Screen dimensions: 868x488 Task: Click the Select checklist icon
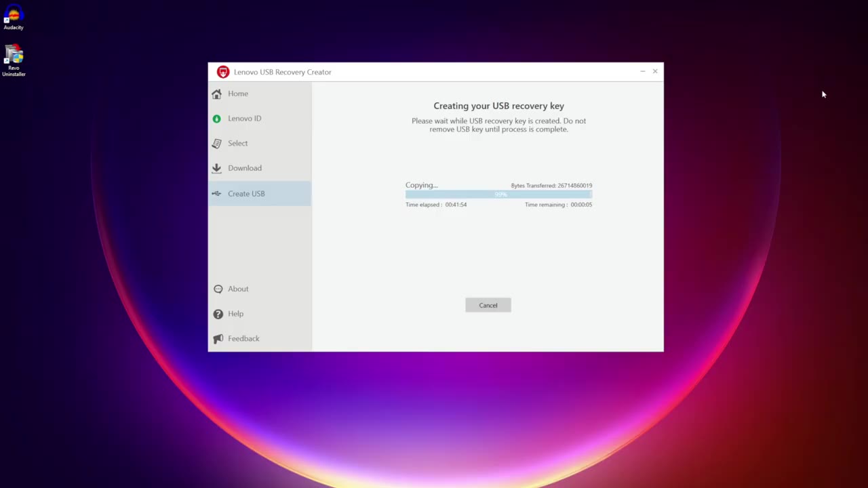[x=216, y=143]
